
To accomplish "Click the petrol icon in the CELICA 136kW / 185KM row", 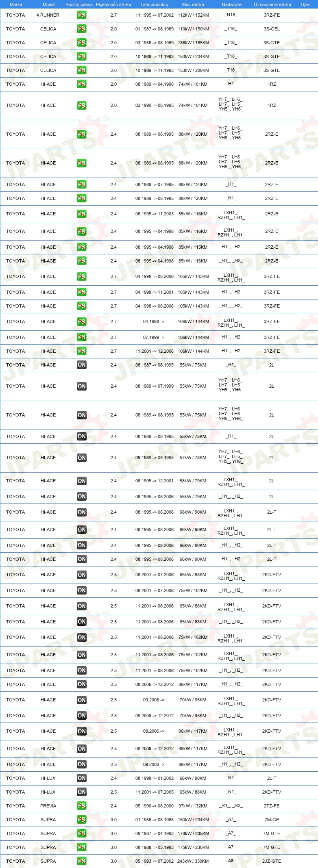I will 82,43.
